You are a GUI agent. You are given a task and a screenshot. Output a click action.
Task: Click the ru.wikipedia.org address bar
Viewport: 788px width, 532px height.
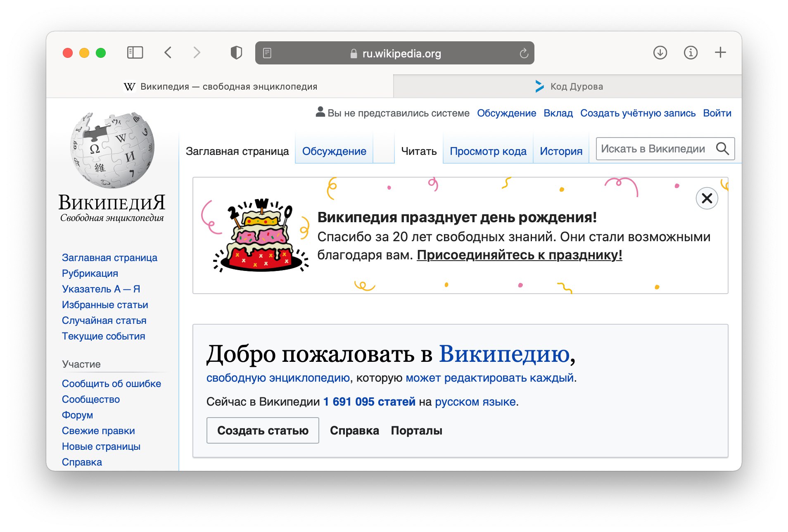point(394,53)
